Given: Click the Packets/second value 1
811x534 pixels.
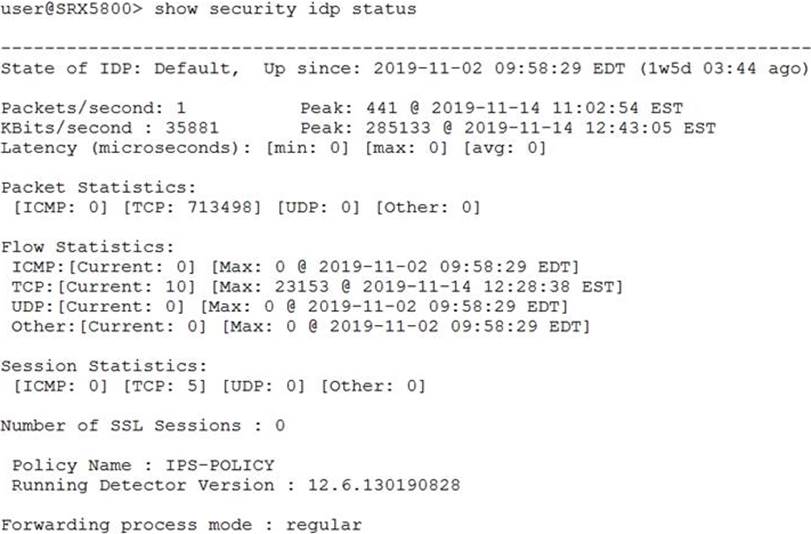Looking at the screenshot, I should pos(181,108).
